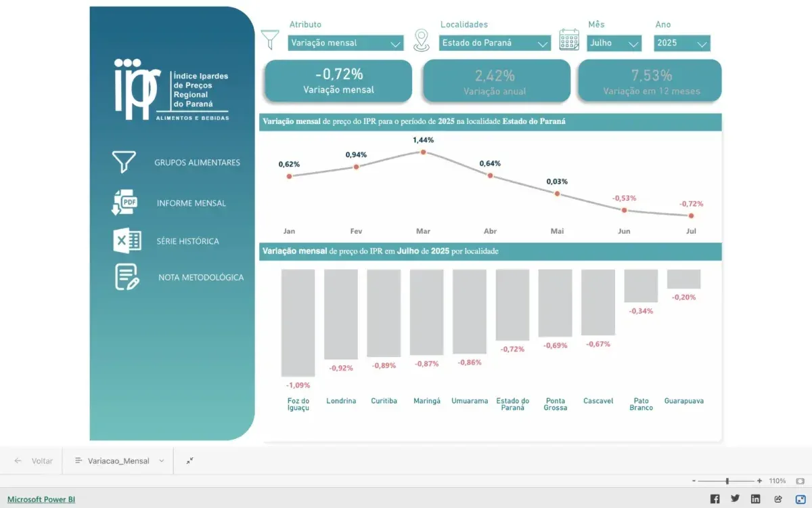Open Grupos Alimentares funnel icon
The width and height of the screenshot is (812, 508).
click(124, 162)
